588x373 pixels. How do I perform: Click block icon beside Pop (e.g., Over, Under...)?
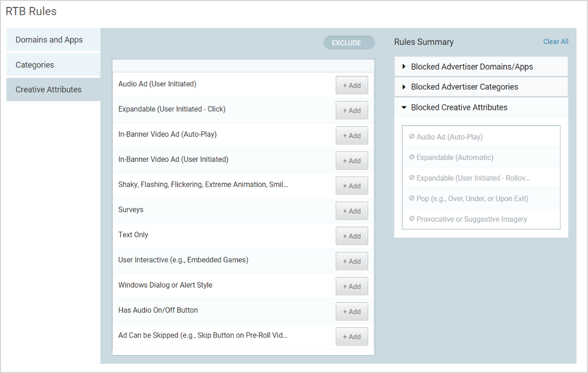(x=412, y=198)
